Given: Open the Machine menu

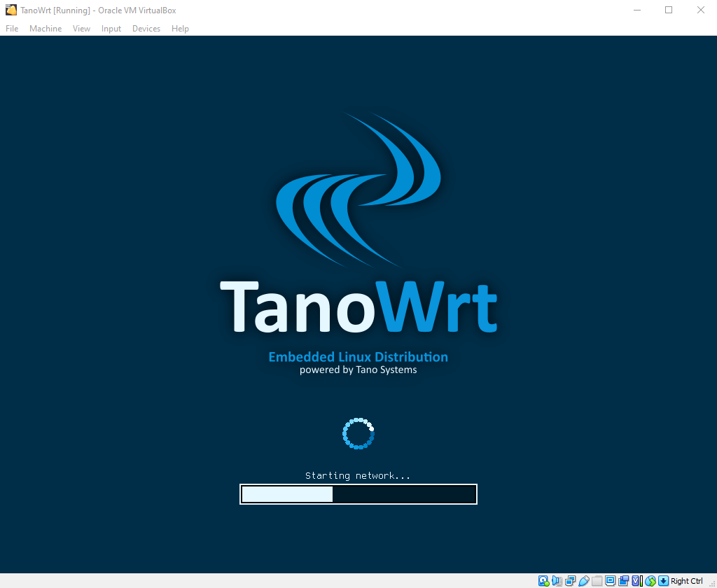Looking at the screenshot, I should point(45,28).
